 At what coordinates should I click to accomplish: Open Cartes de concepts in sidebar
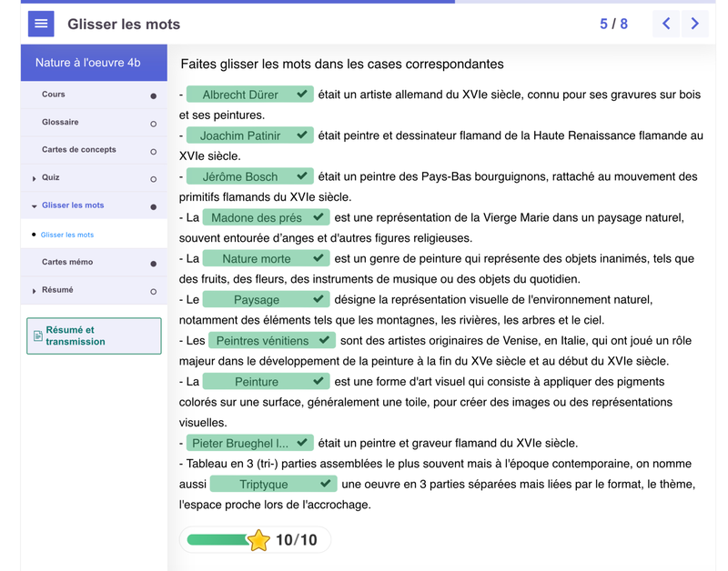[78, 150]
